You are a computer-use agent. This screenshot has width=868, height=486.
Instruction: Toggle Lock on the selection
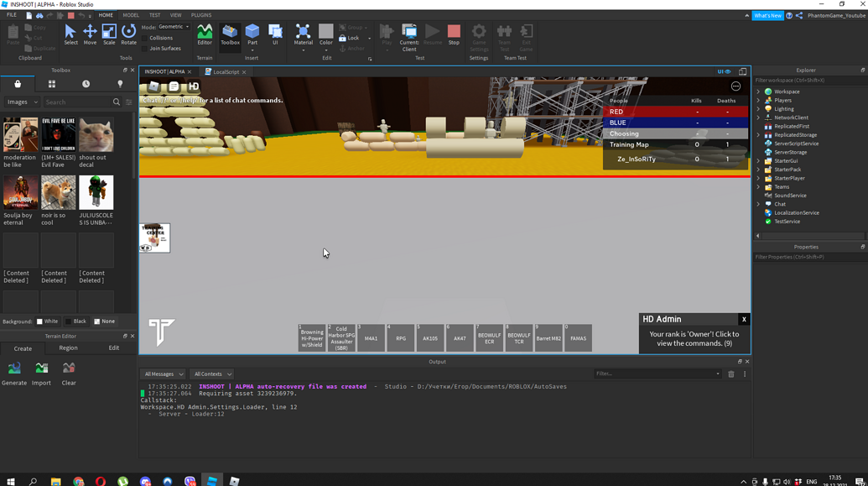coord(352,37)
